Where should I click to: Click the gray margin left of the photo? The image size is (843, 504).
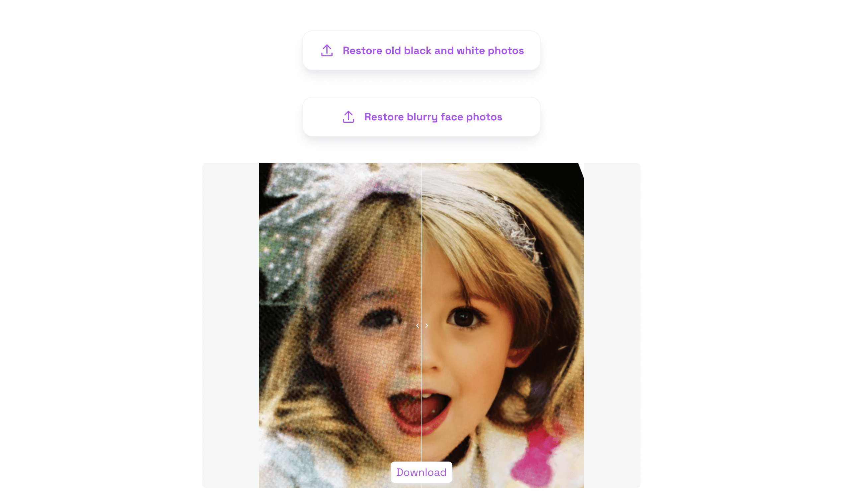click(x=230, y=325)
